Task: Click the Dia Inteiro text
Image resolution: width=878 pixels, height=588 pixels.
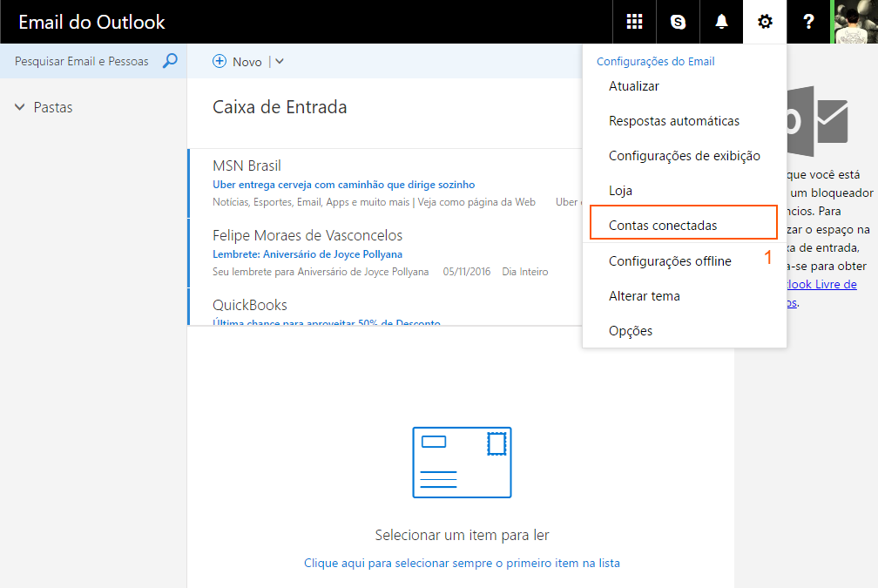Action: pos(524,272)
